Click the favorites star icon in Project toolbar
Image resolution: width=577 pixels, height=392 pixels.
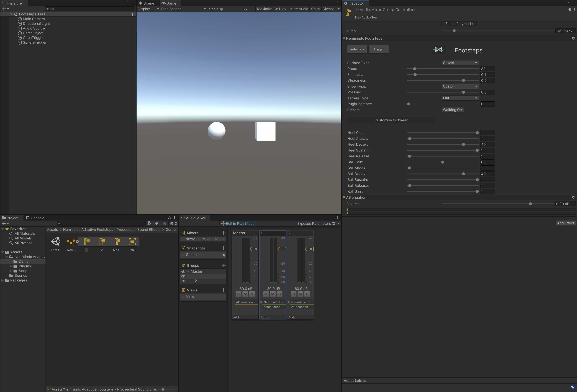[164, 223]
